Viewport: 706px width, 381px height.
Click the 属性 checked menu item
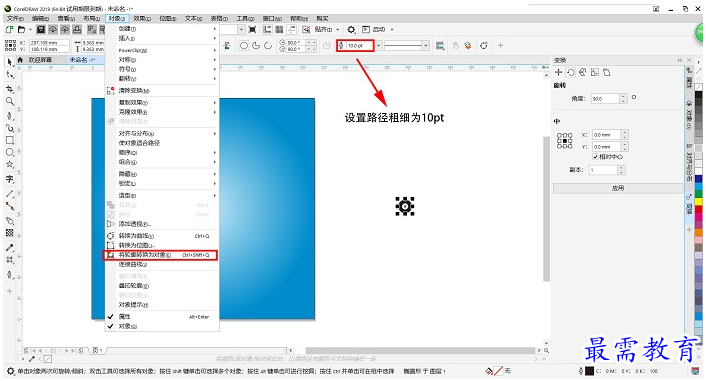pos(162,317)
